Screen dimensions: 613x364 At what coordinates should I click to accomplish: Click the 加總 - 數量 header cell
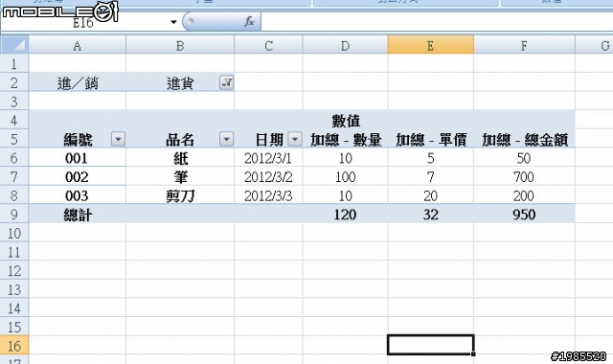[x=345, y=139]
